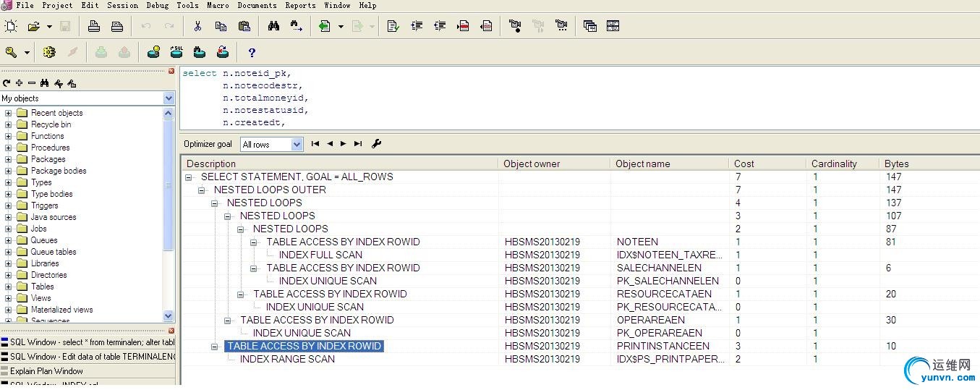Image resolution: width=980 pixels, height=390 pixels.
Task: Click the green navigate back icon
Action: [325, 27]
